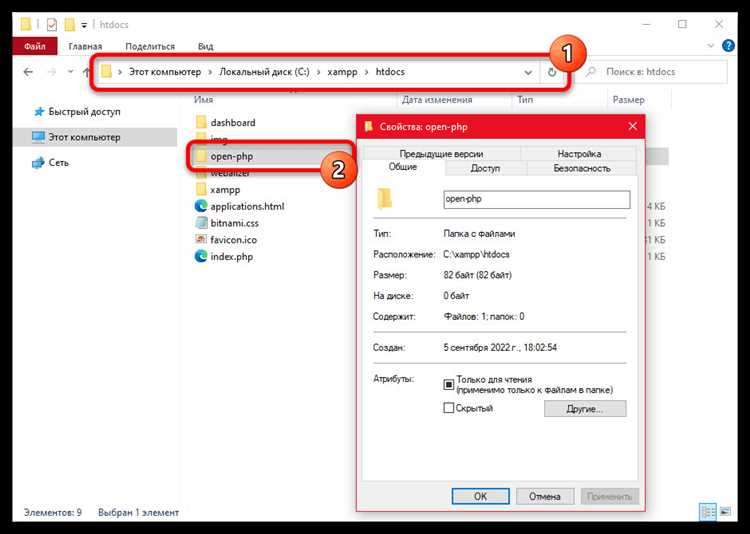Select the favicon.ico file icon

click(201, 239)
